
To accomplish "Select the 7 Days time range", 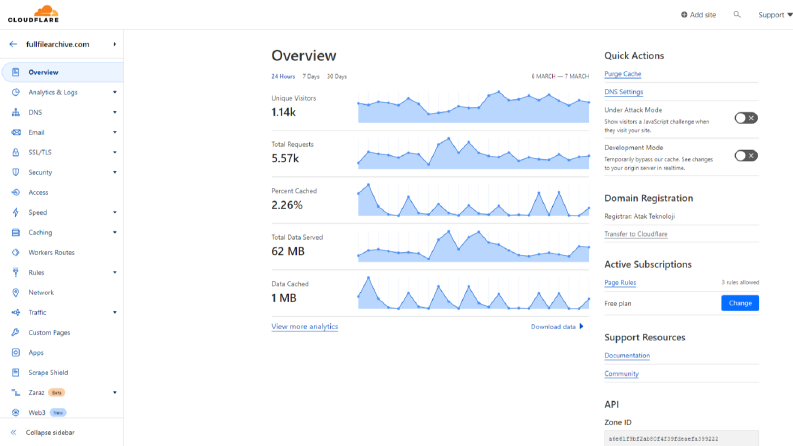I will pos(311,76).
